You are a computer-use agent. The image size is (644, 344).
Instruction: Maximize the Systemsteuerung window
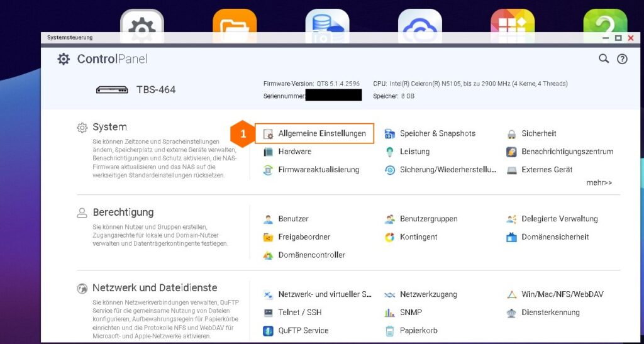click(x=618, y=38)
